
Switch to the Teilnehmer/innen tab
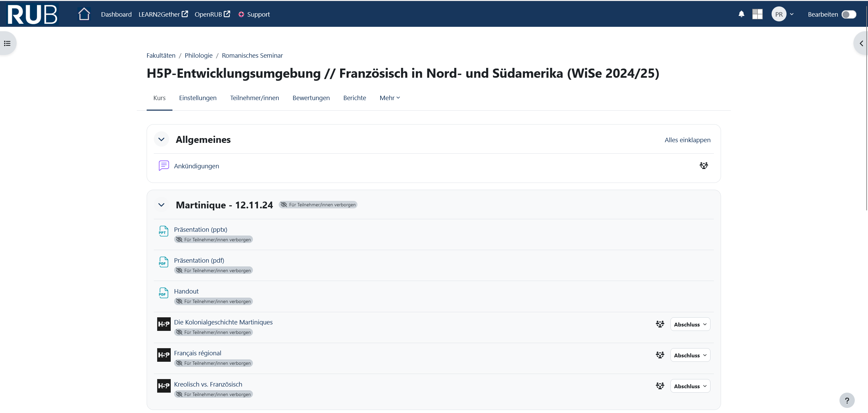255,98
